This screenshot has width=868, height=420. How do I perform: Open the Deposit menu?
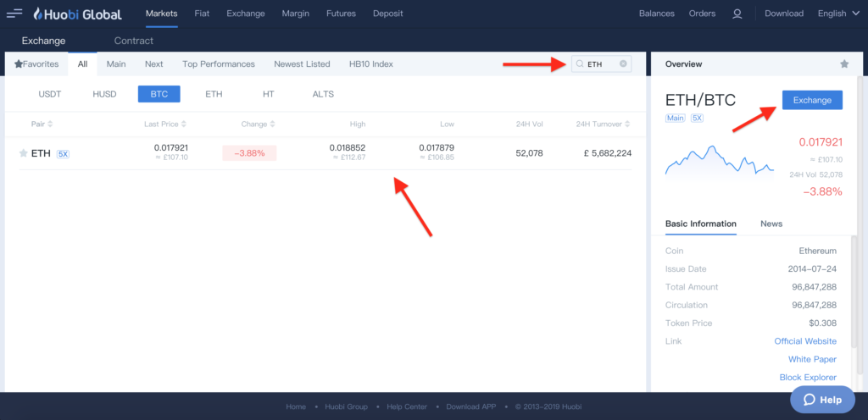[388, 14]
